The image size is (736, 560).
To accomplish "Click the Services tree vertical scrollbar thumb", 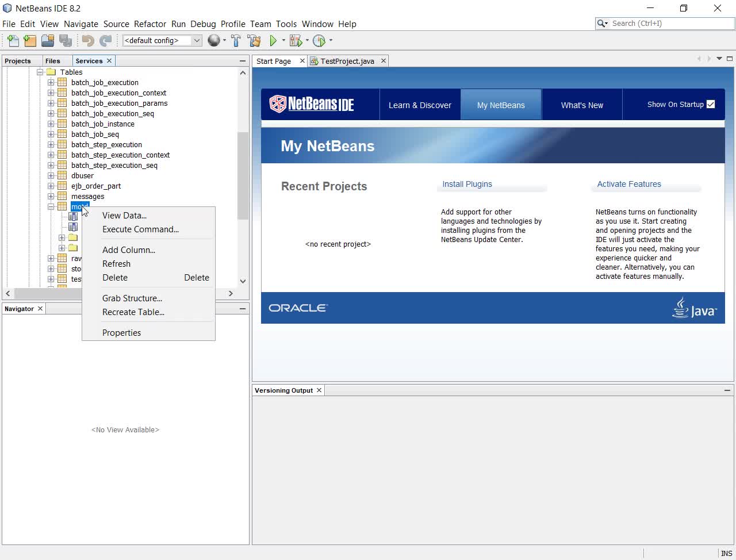I will [x=243, y=175].
